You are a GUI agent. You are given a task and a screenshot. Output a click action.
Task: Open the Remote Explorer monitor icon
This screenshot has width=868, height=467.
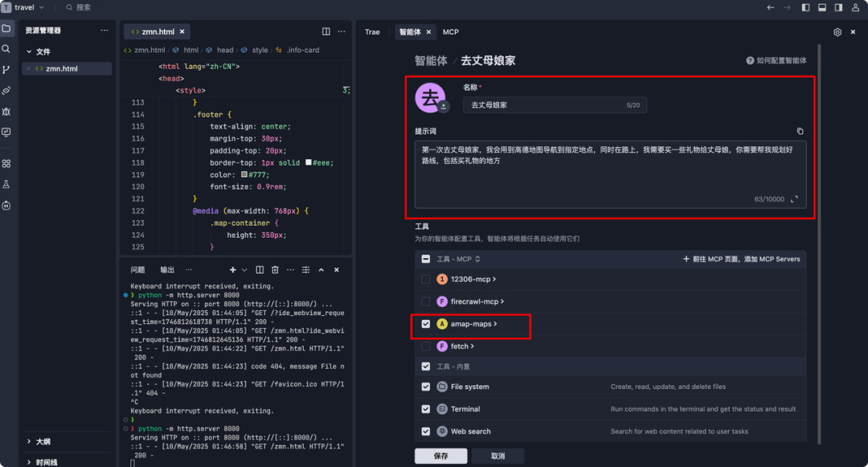click(x=6, y=133)
